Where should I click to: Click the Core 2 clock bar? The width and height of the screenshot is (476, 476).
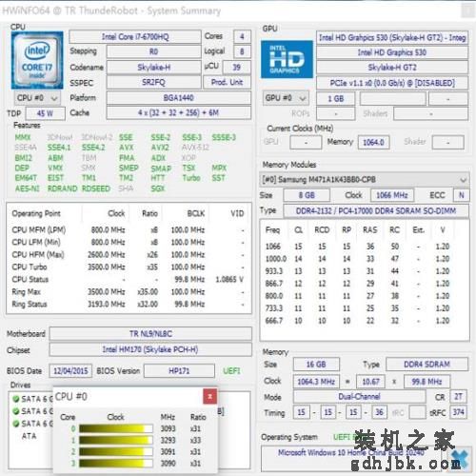(x=116, y=451)
